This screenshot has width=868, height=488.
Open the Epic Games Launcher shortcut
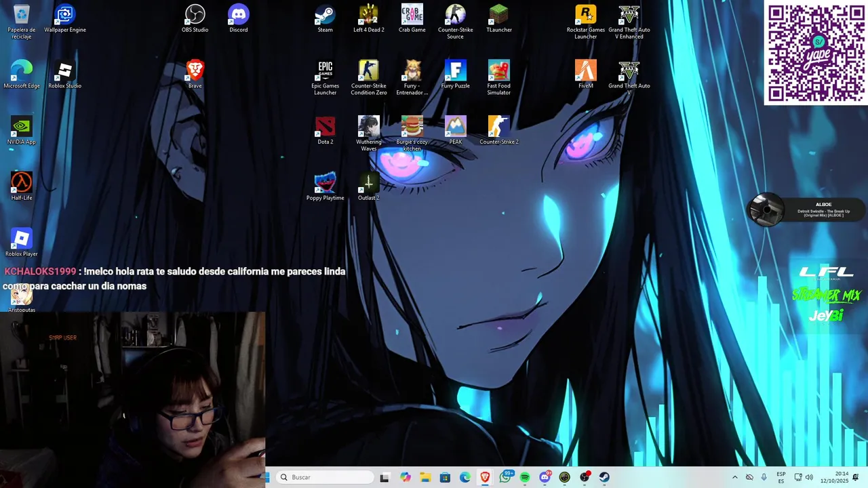325,78
